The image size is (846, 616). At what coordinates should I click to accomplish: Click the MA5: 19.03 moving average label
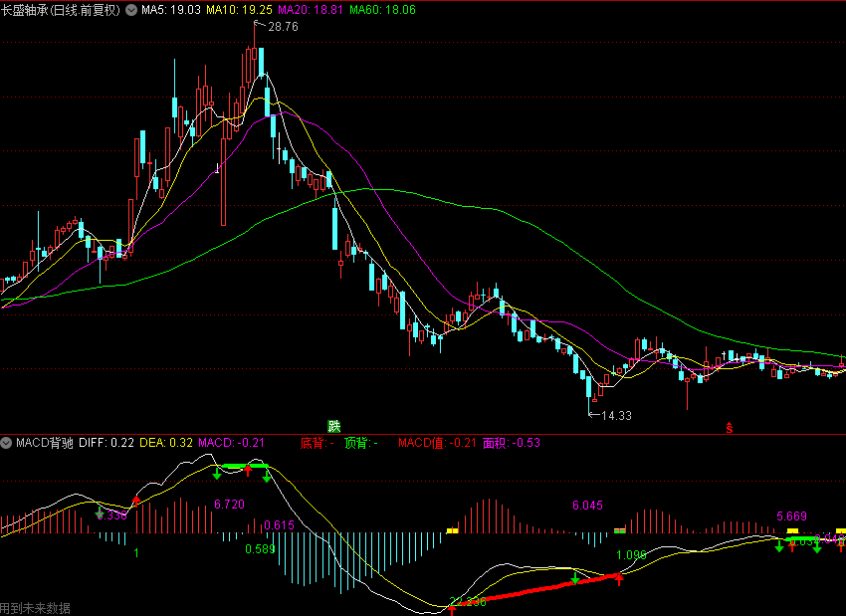coord(171,10)
